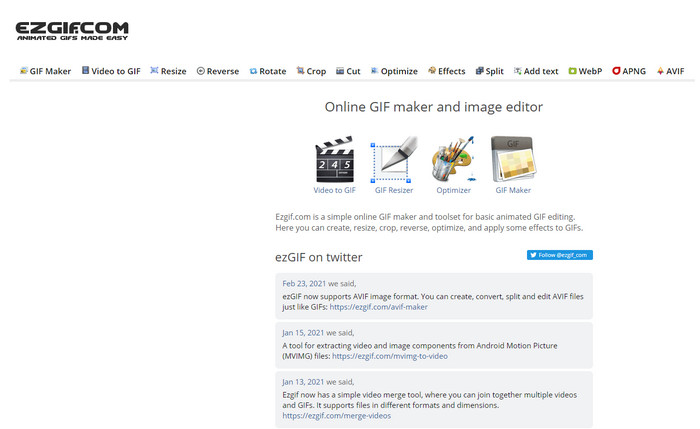This screenshot has height=429, width=700.
Task: Click the GIF Resizer pen icon
Action: click(x=394, y=159)
